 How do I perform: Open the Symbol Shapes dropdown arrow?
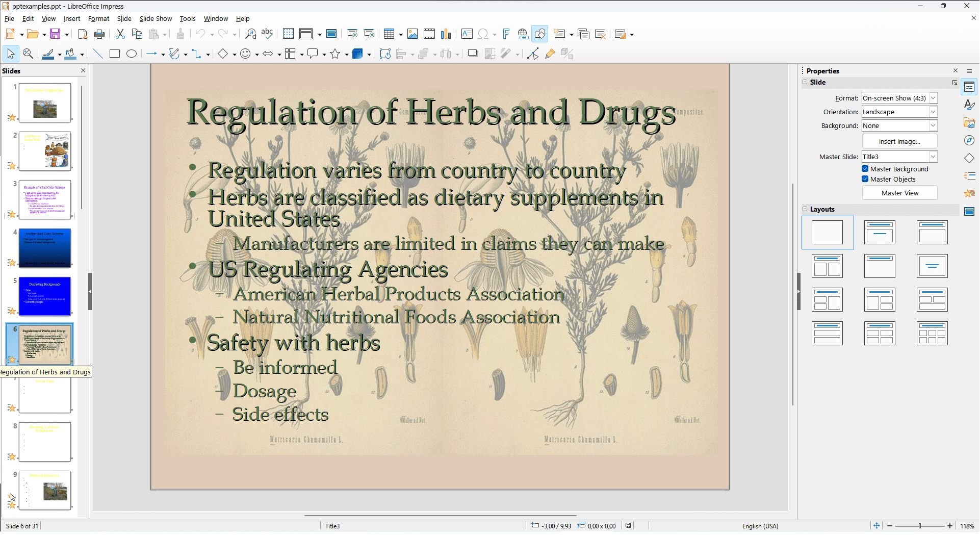(x=256, y=54)
